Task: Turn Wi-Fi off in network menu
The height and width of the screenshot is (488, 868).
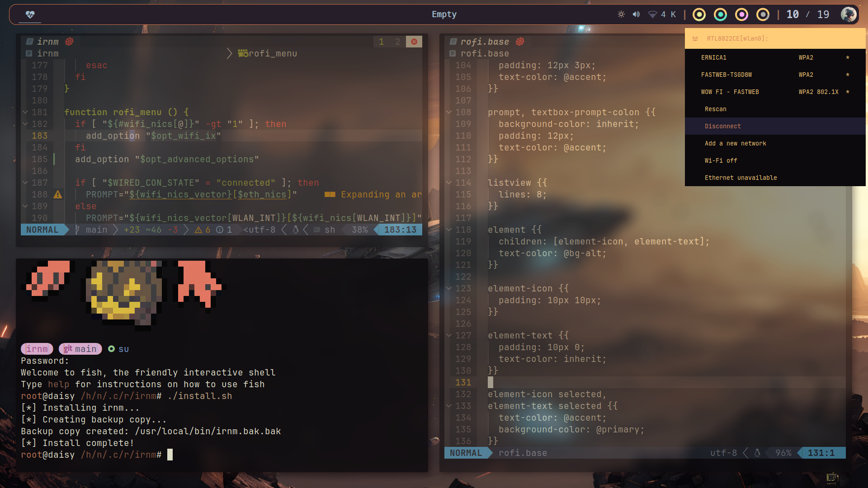Action: (721, 160)
